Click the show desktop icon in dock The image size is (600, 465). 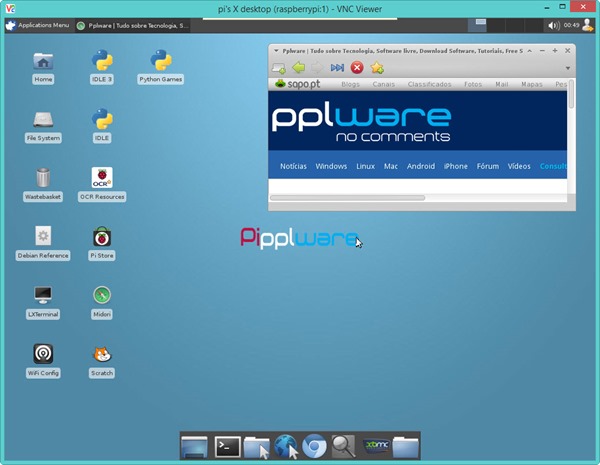coord(194,446)
